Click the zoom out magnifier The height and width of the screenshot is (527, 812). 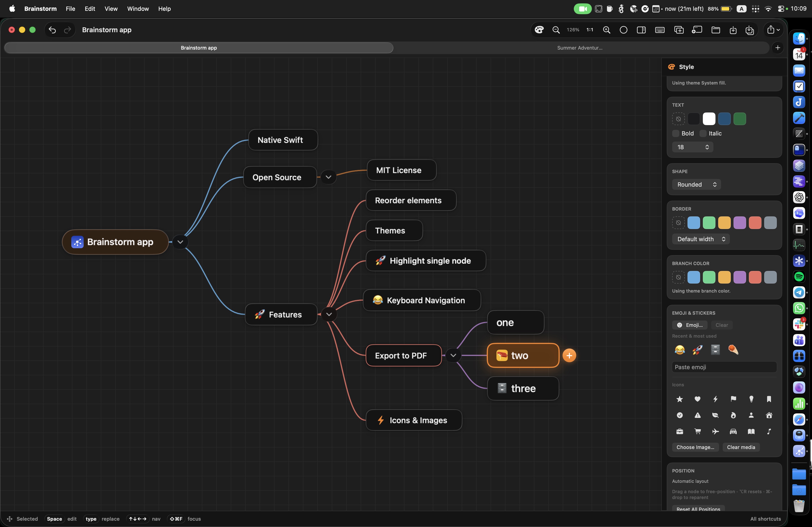(x=556, y=30)
